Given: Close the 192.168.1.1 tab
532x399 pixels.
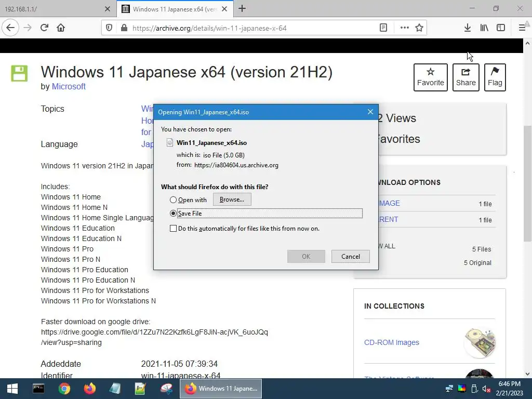Looking at the screenshot, I should 107,9.
